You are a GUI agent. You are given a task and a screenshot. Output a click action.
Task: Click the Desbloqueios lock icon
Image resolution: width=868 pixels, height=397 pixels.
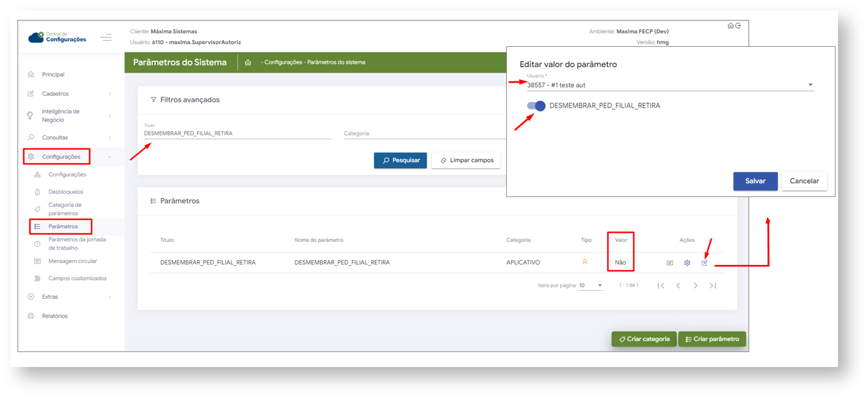[x=38, y=192]
